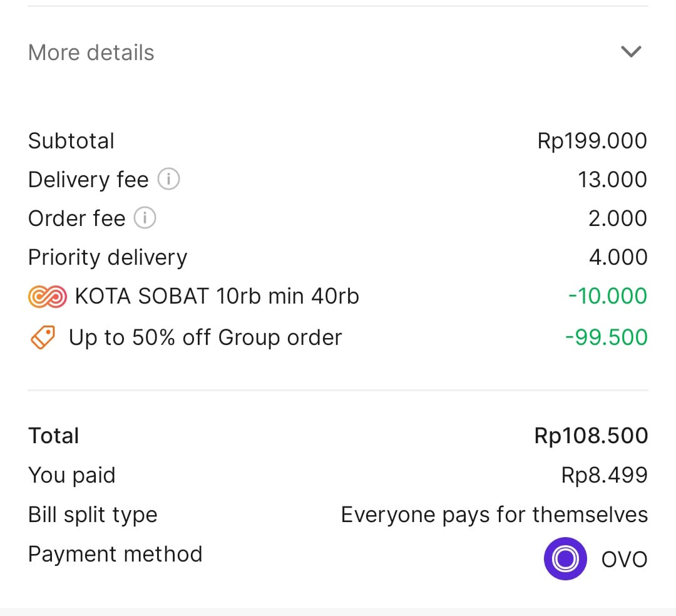676x616 pixels.
Task: Tap Everyone pays for themselves text
Action: click(494, 515)
